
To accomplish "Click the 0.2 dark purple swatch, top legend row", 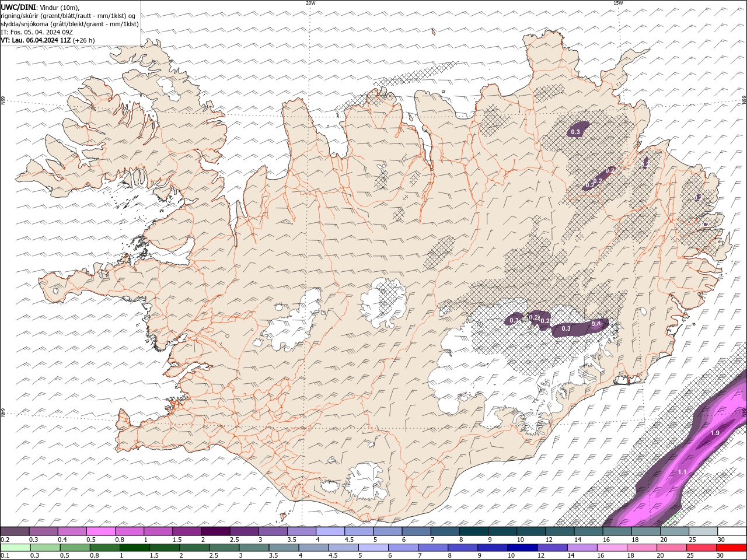I will pyautogui.click(x=15, y=531).
